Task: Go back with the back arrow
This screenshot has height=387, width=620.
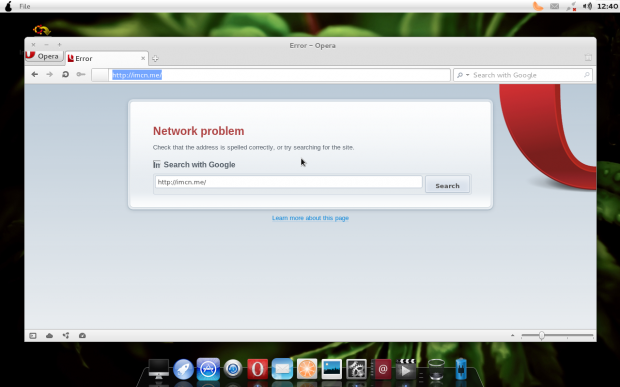Action: click(x=35, y=74)
